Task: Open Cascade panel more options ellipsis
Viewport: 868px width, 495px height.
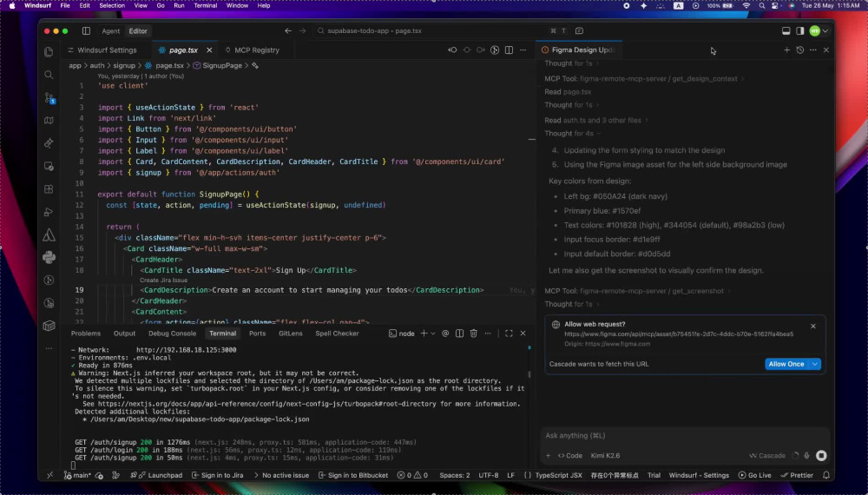Action: coord(812,49)
